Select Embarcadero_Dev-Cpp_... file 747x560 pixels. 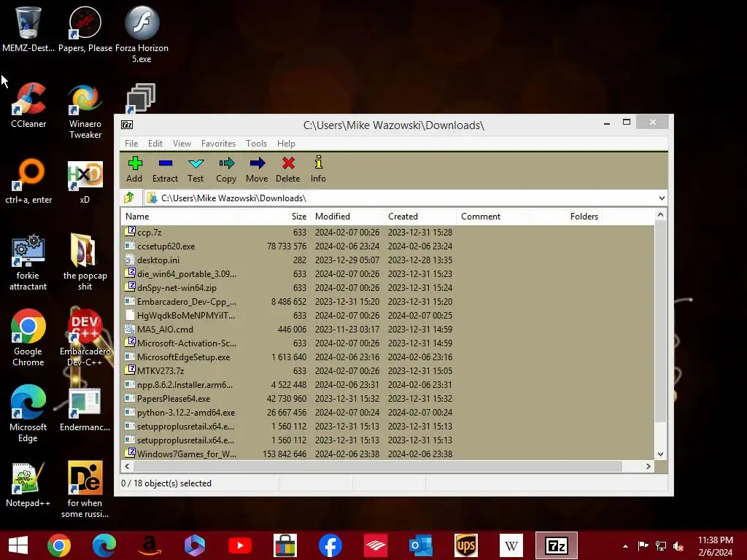point(186,301)
